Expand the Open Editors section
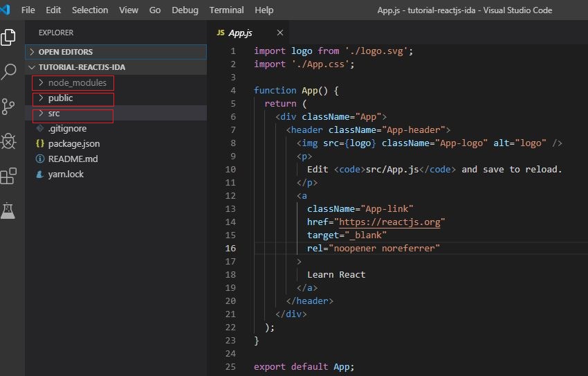 (x=116, y=52)
